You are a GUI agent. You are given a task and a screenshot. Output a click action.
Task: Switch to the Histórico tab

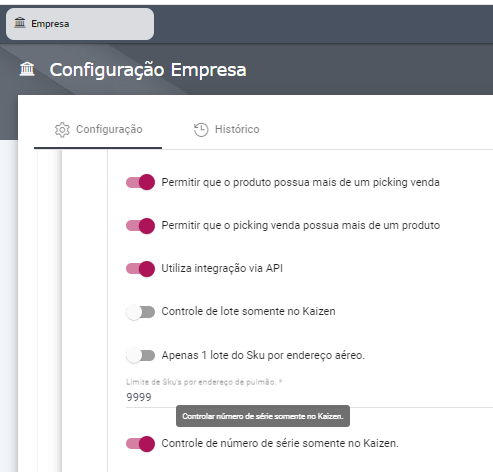[227, 129]
